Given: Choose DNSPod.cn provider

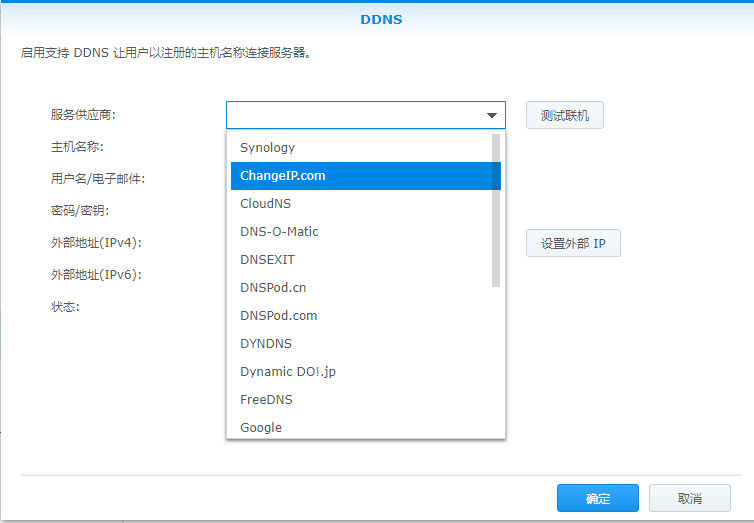Looking at the screenshot, I should point(366,287).
